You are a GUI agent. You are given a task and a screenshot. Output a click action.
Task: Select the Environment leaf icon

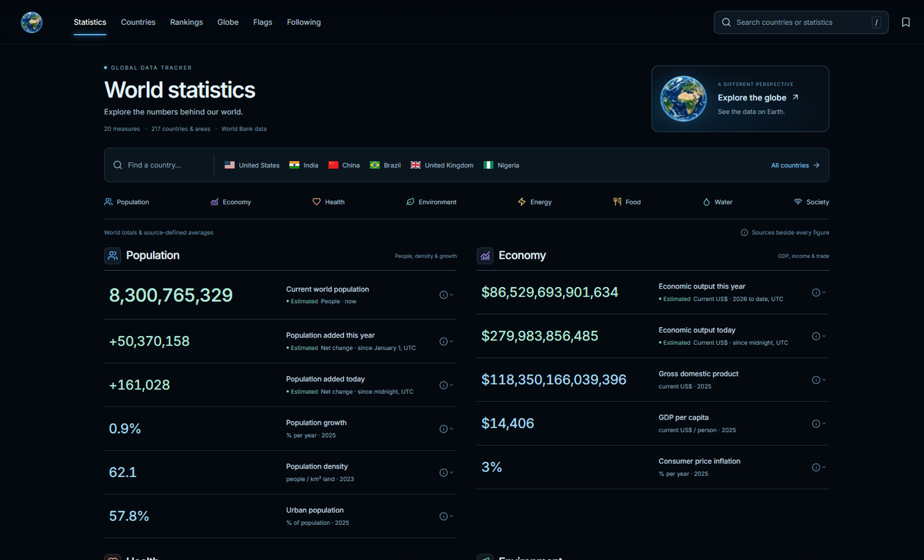[410, 202]
